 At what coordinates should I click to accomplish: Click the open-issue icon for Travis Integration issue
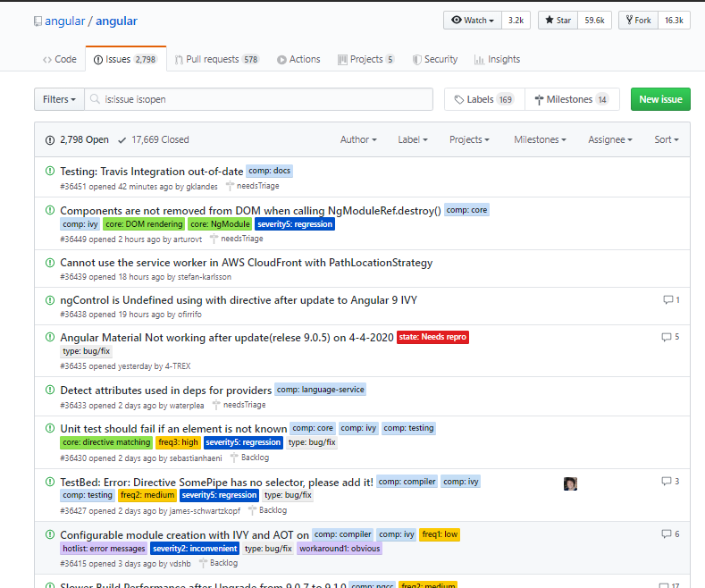[50, 171]
